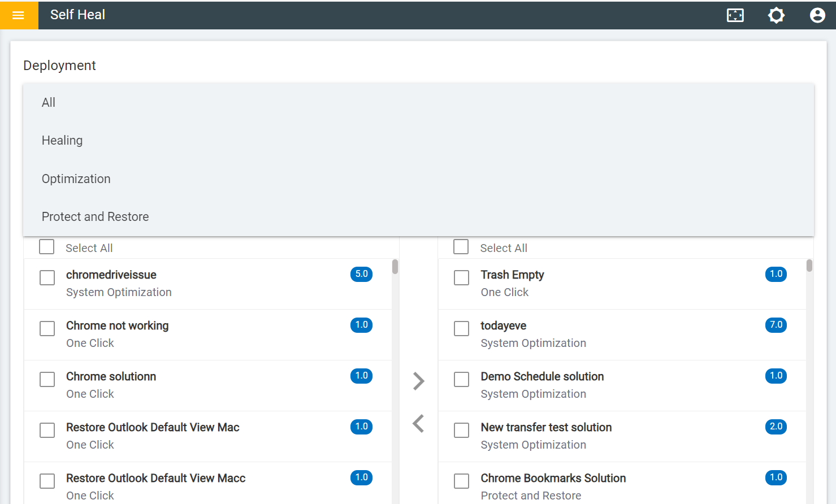This screenshot has width=836, height=504.
Task: Tick the Chrome not working checkbox
Action: [47, 328]
